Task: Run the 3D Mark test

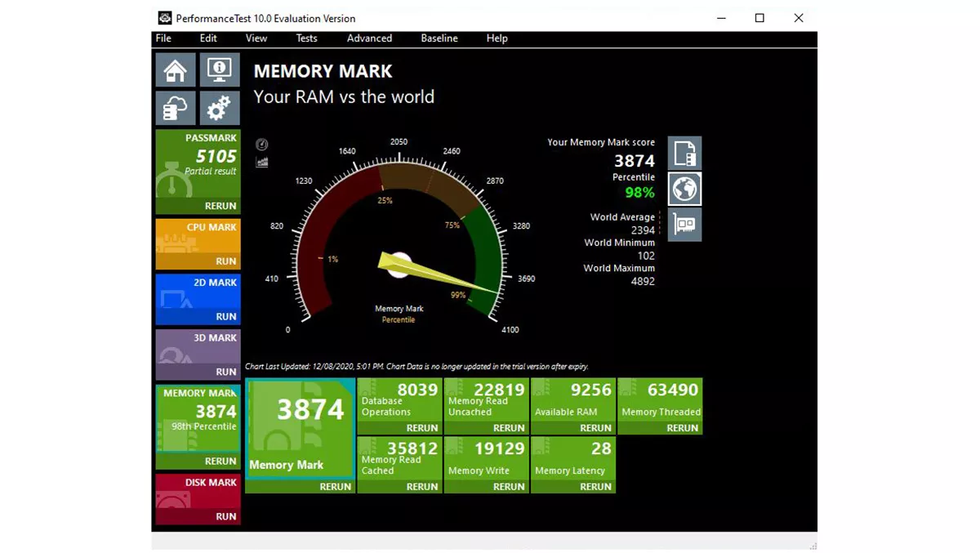Action: [x=226, y=372]
